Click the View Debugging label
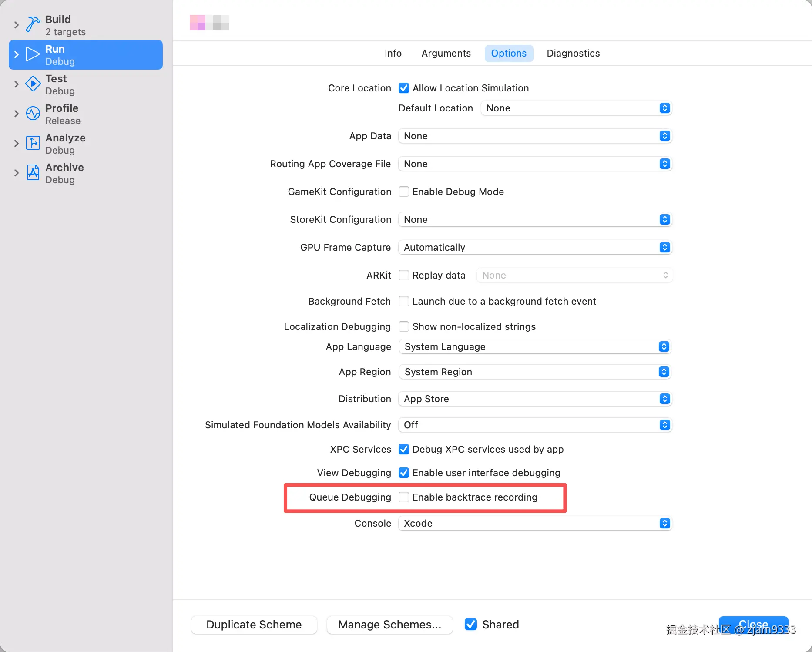812x652 pixels. pos(354,473)
